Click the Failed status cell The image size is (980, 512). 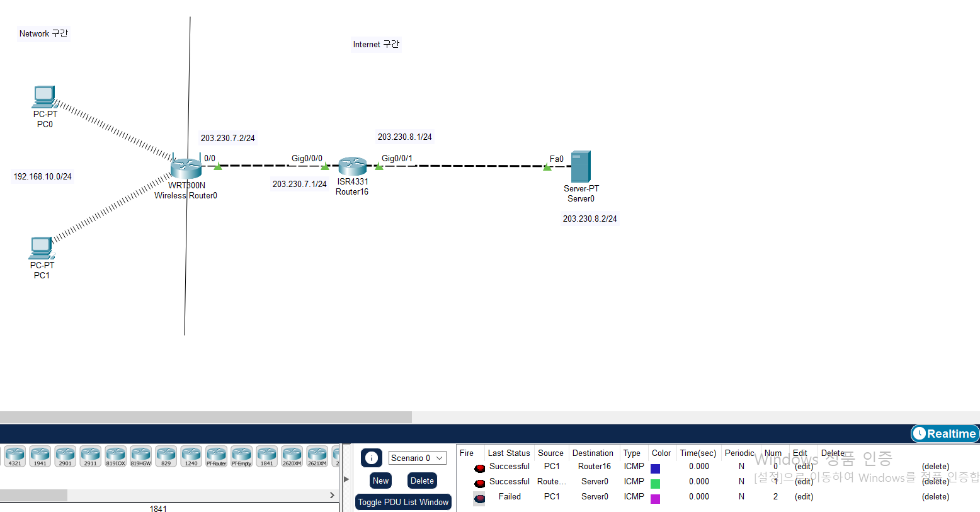click(x=510, y=496)
